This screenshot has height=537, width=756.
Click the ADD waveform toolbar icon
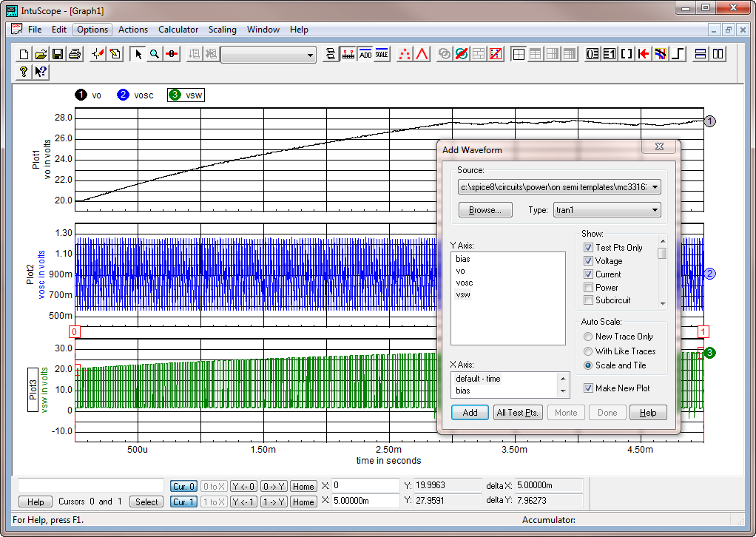tap(365, 54)
